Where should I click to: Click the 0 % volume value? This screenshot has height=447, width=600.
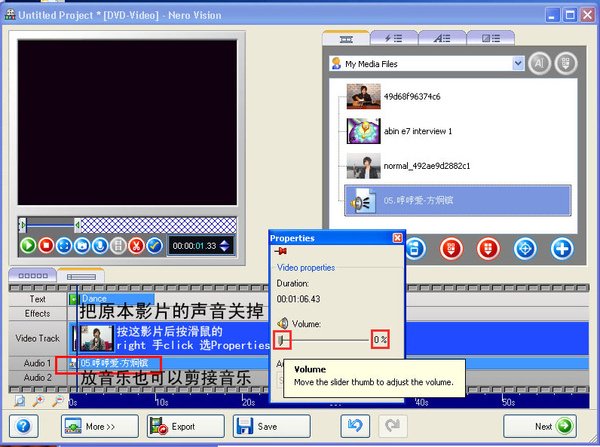click(x=380, y=339)
